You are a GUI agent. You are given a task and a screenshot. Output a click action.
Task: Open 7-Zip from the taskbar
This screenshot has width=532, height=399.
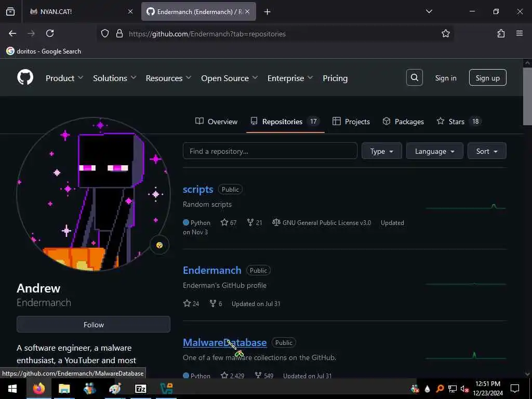pyautogui.click(x=140, y=389)
